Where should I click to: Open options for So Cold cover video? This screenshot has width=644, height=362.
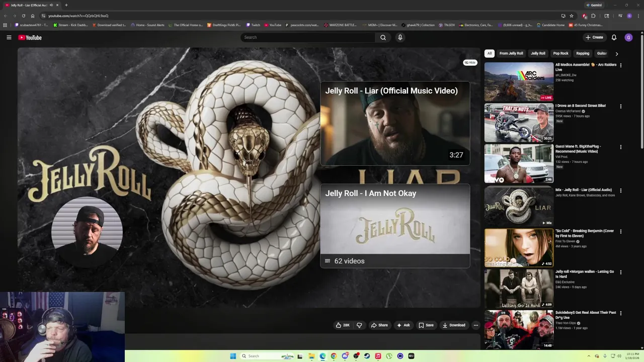pos(620,232)
